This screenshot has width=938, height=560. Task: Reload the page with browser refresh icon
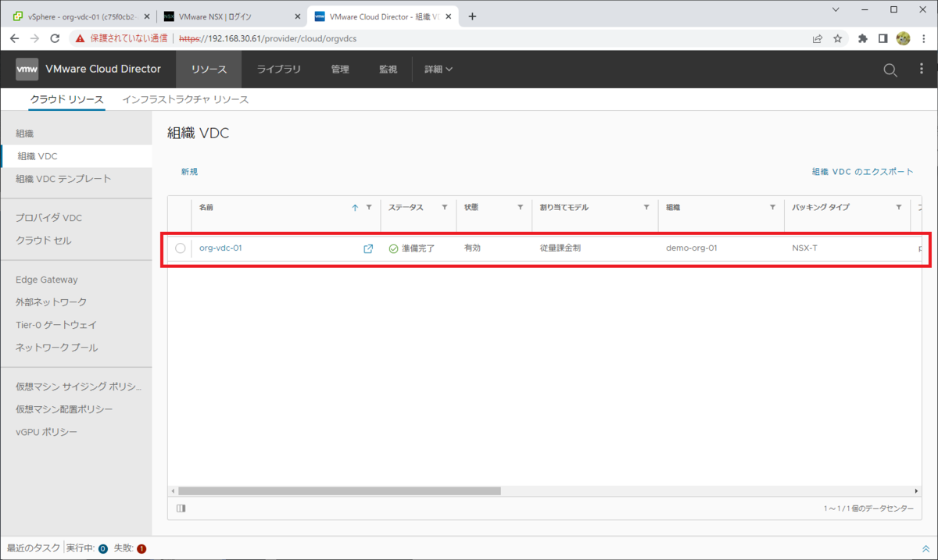[x=55, y=37]
